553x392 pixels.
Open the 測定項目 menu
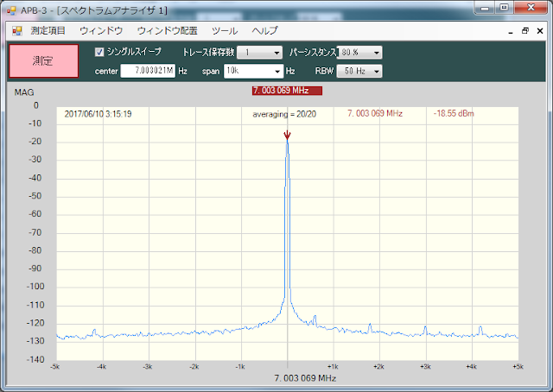[x=48, y=31]
